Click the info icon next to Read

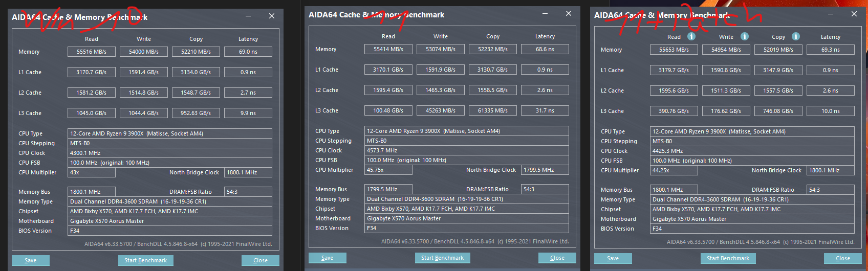691,36
